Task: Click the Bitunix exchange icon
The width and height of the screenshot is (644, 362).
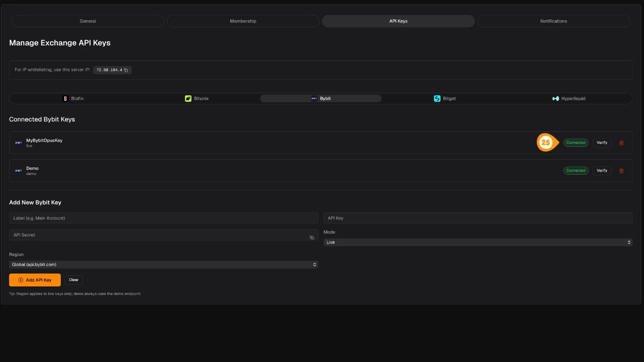Action: [x=188, y=99]
